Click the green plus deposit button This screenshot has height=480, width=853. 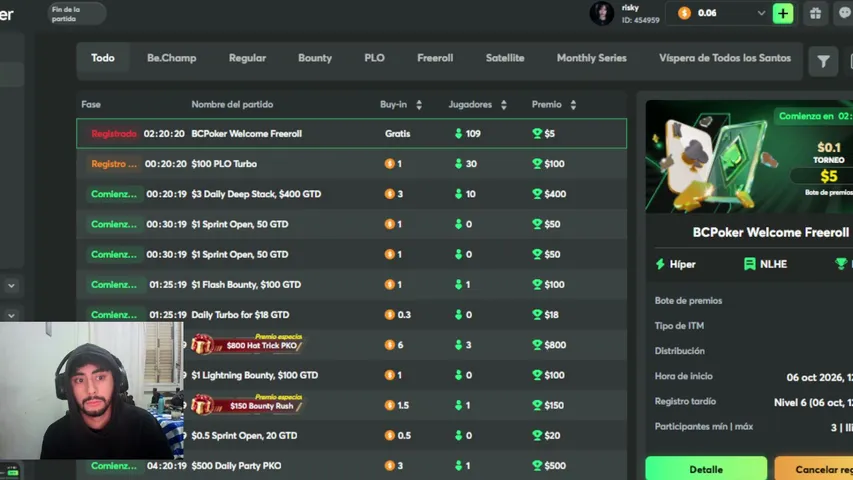click(783, 14)
